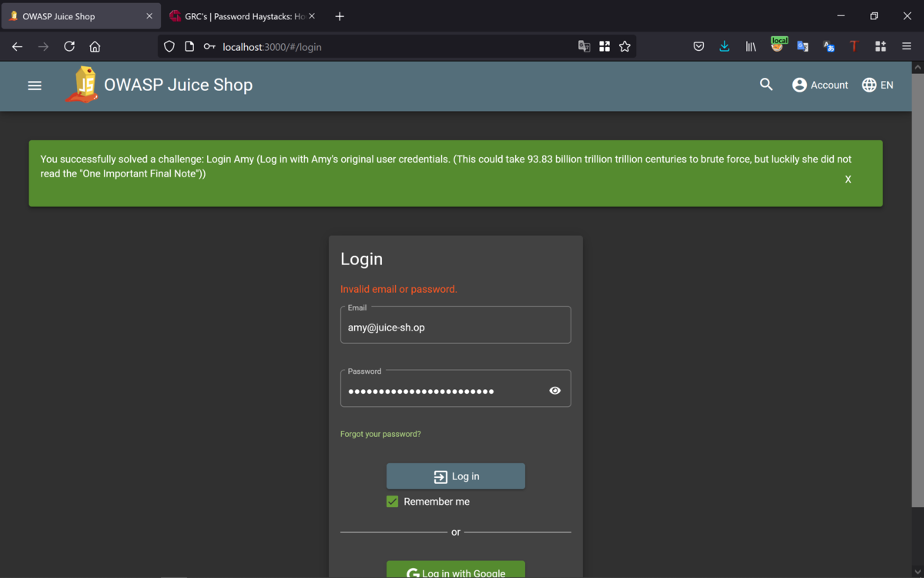Restore down the browser window
Image resolution: width=924 pixels, height=578 pixels.
(x=874, y=16)
